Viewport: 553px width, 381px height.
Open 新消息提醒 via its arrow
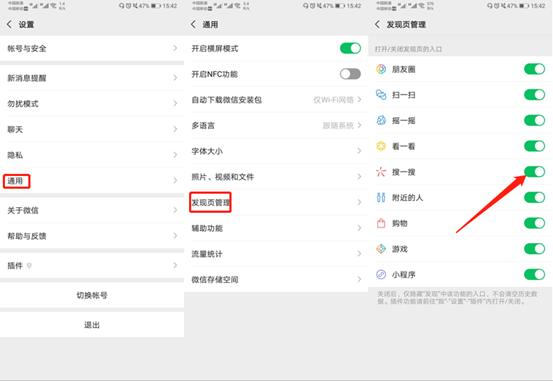175,78
